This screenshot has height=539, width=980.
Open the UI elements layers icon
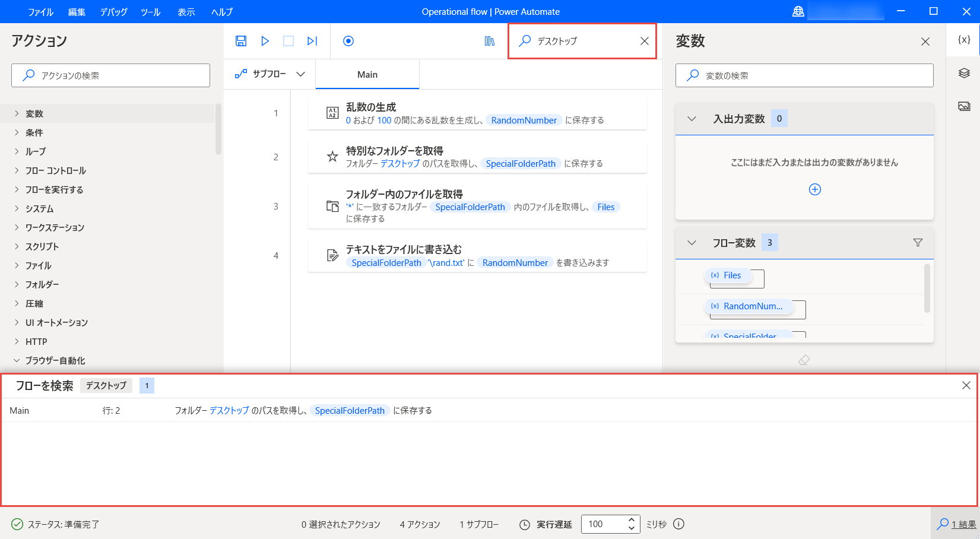pos(964,73)
